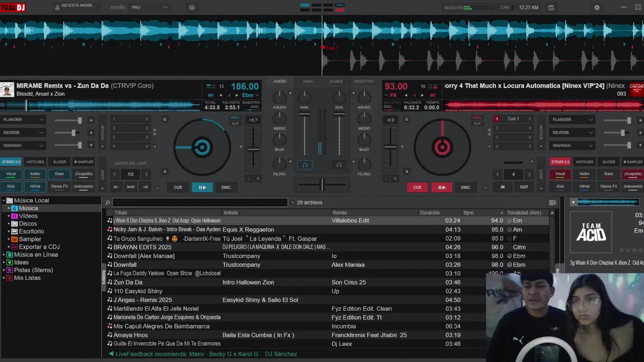Halve loop length on left deck
This screenshot has height=362, width=644.
(115, 174)
